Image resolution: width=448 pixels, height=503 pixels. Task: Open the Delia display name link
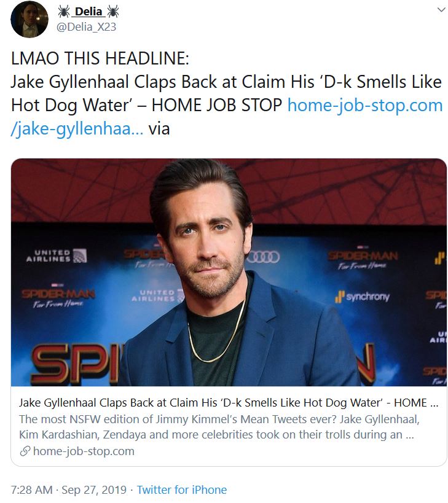[x=88, y=12]
